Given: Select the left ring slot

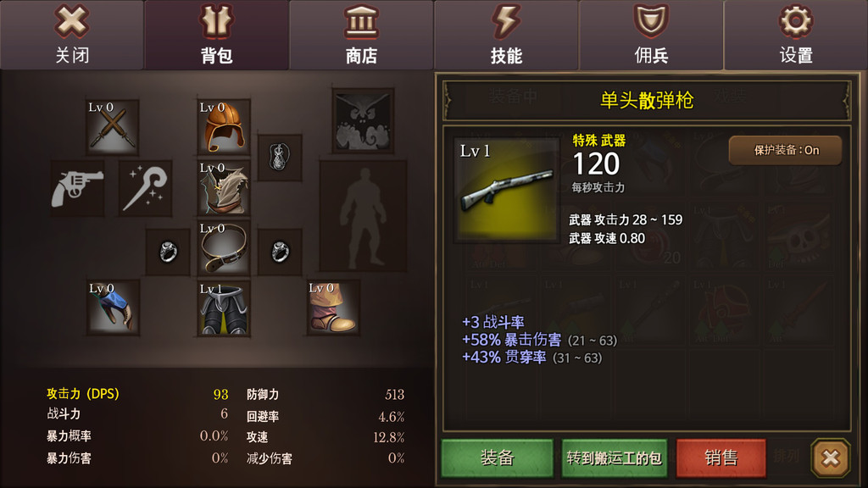Looking at the screenshot, I should [x=168, y=252].
